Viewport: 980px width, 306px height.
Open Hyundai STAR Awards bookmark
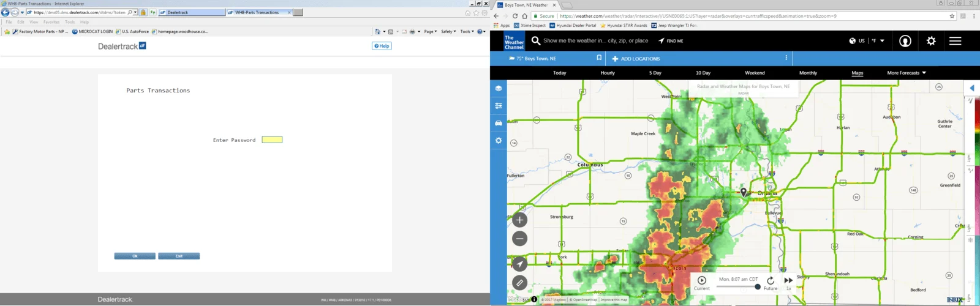coord(624,26)
